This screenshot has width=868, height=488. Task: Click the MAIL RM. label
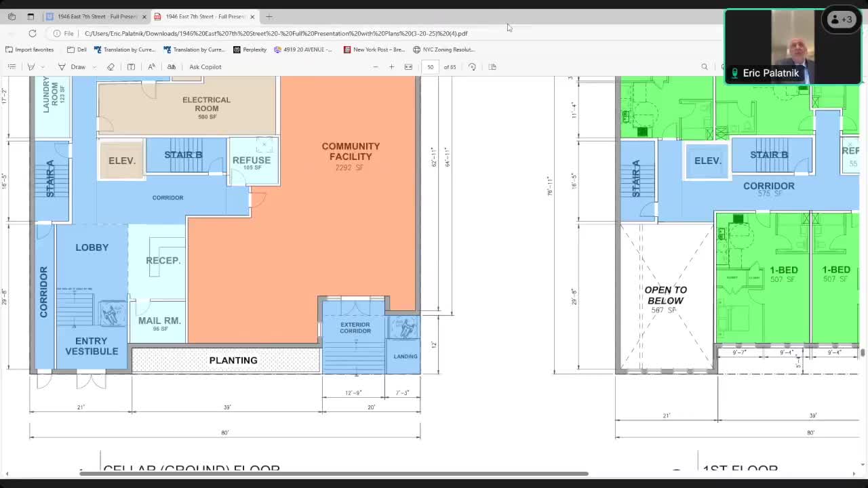[159, 321]
